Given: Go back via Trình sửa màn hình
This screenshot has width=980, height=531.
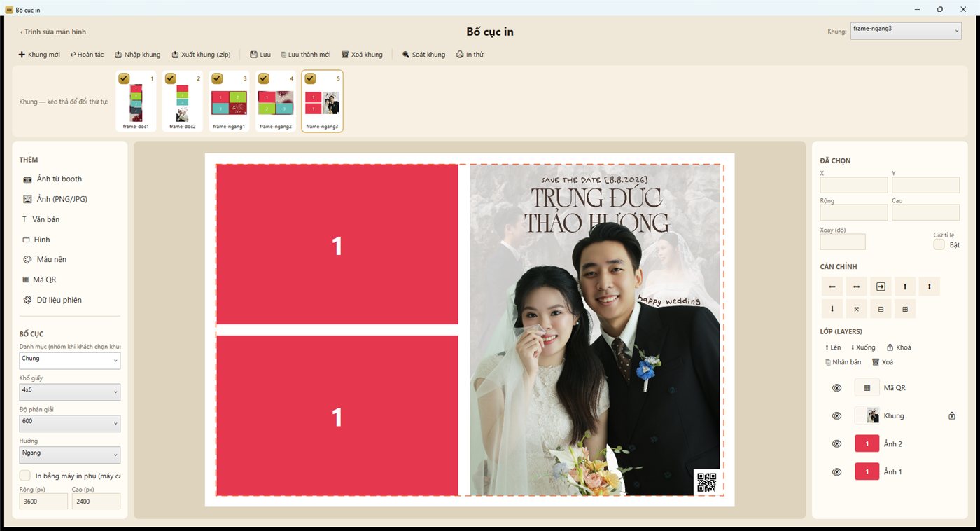Looking at the screenshot, I should pyautogui.click(x=53, y=32).
